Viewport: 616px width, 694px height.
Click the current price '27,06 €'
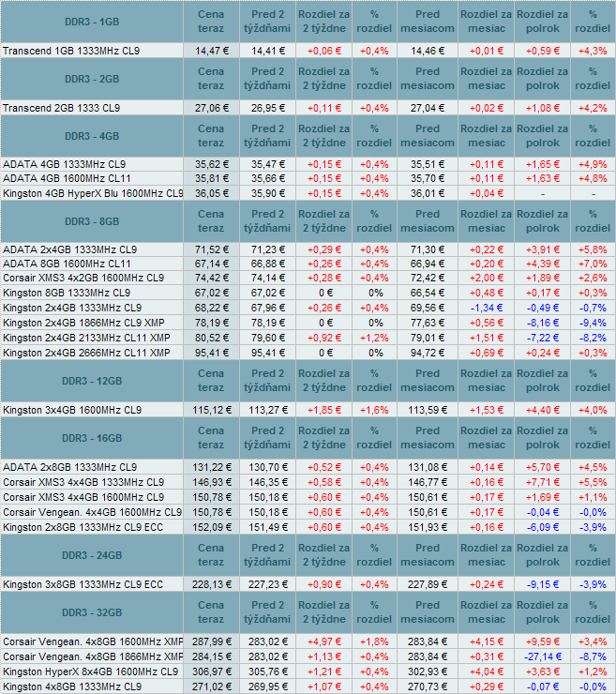(212, 108)
